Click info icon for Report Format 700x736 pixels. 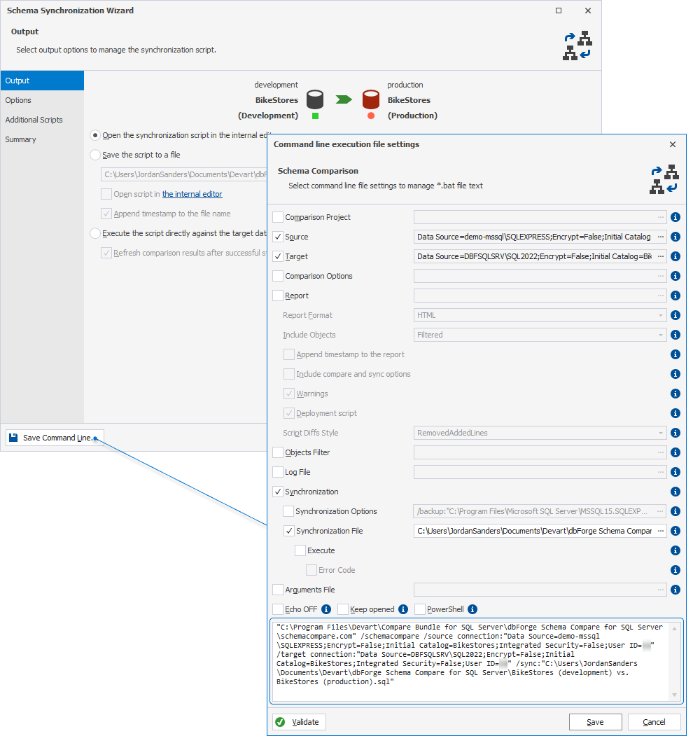tap(675, 315)
